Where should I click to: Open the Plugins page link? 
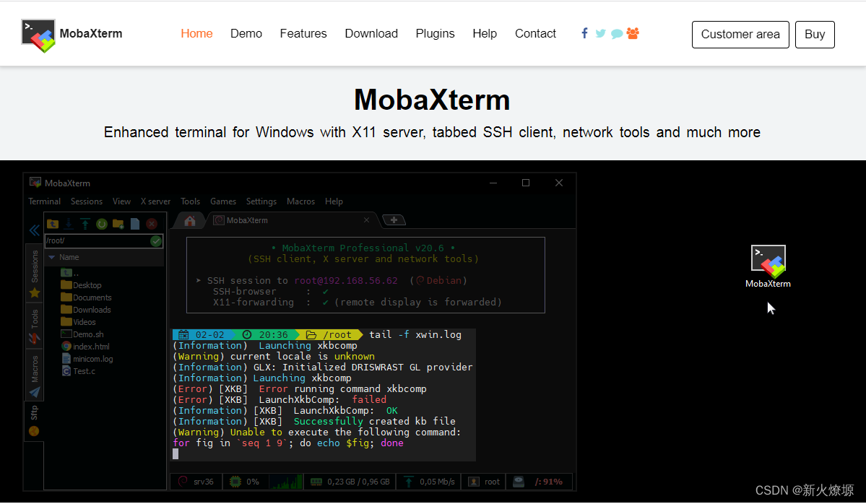tap(436, 34)
